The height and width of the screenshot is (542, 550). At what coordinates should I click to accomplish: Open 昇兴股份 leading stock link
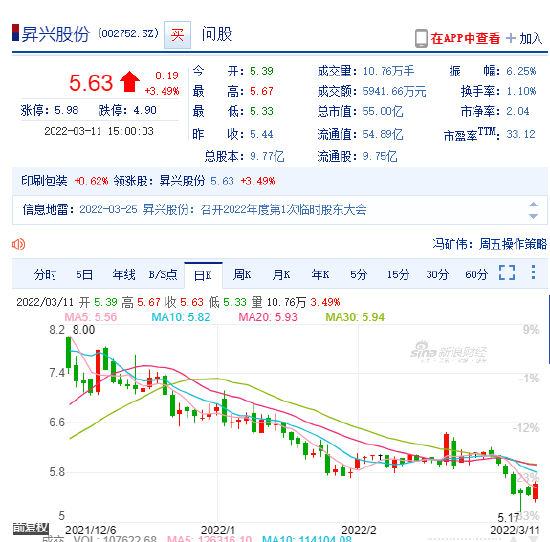(x=182, y=181)
